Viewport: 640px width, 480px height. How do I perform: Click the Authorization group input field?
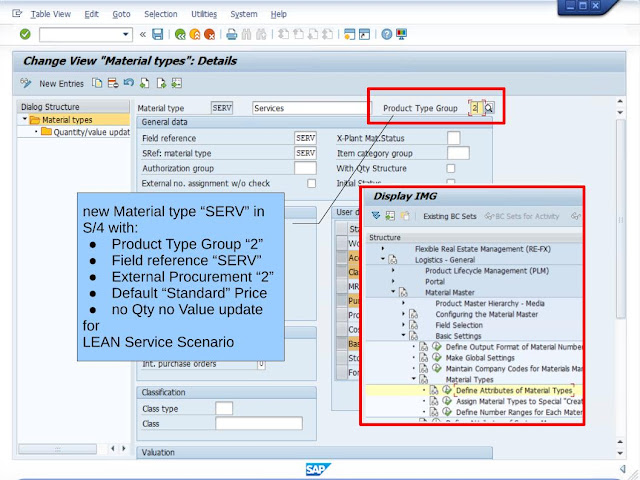pos(305,168)
